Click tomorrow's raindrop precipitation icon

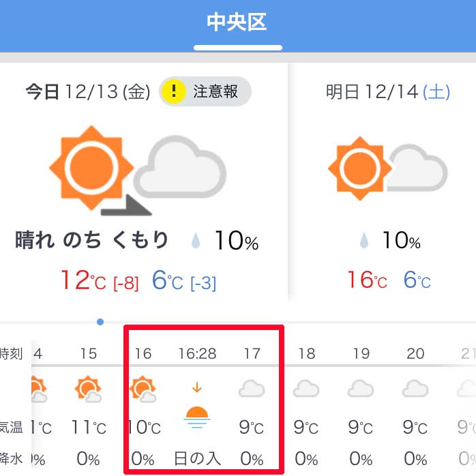click(x=364, y=241)
